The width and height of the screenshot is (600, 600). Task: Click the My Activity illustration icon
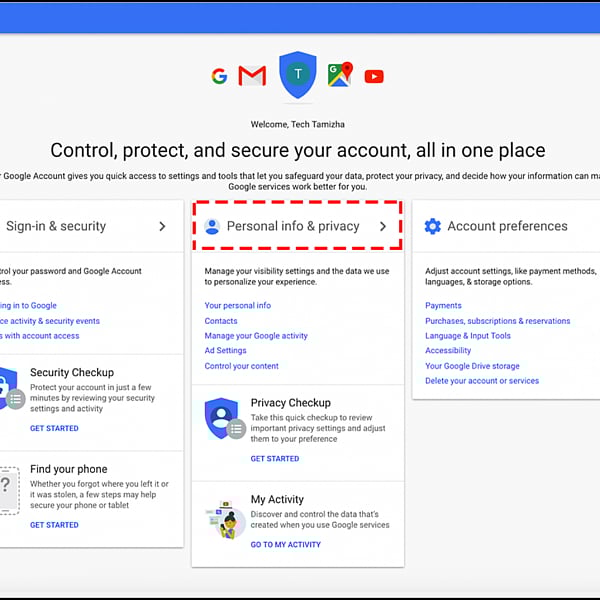pyautogui.click(x=227, y=519)
